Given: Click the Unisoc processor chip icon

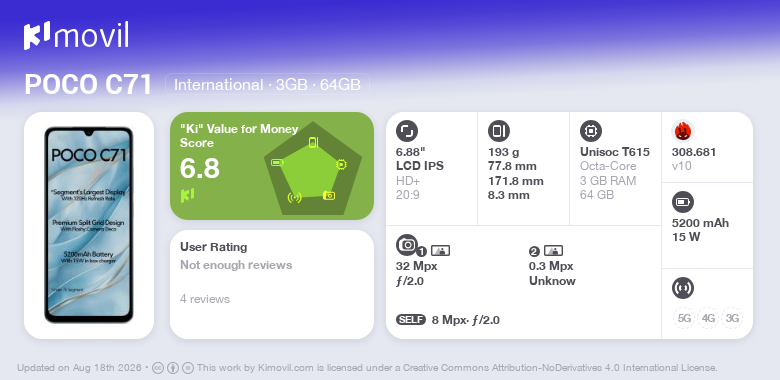Looking at the screenshot, I should pos(591,131).
